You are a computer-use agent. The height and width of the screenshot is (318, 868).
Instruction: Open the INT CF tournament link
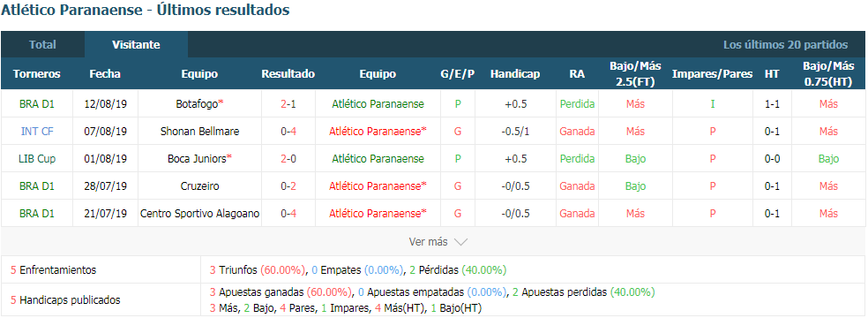click(x=36, y=132)
